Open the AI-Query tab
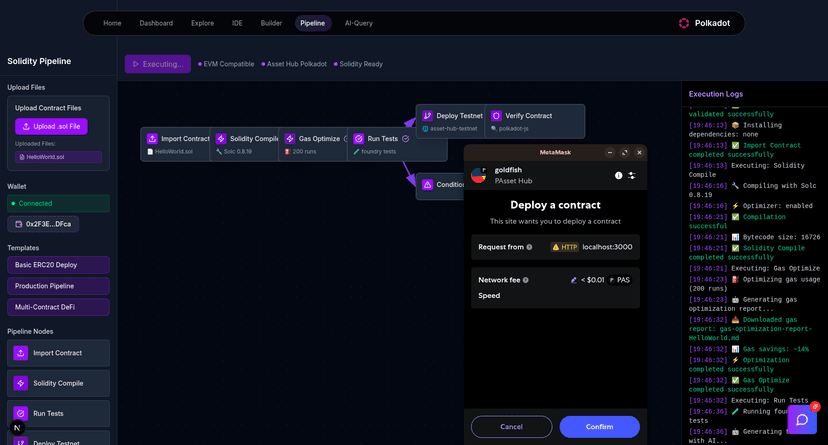828x445 pixels. (x=359, y=23)
